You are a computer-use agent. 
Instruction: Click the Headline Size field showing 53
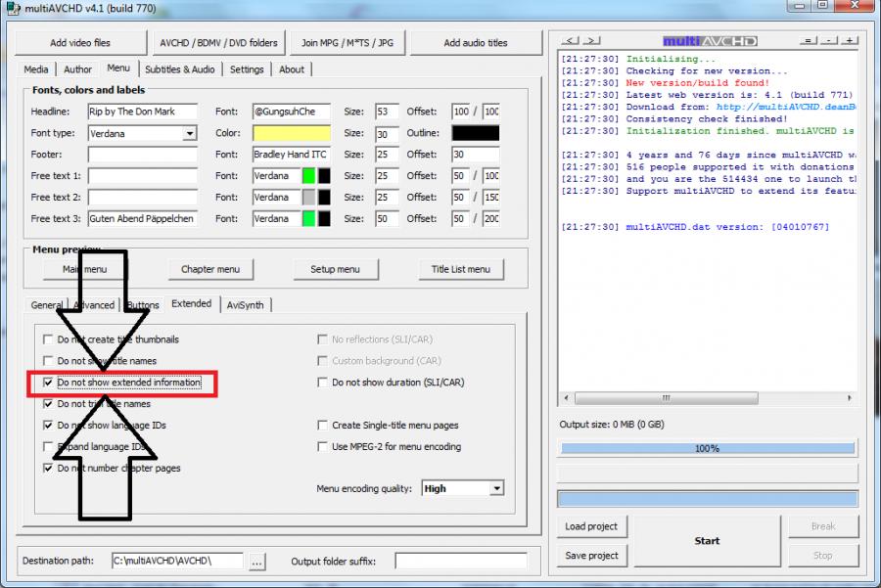[387, 112]
